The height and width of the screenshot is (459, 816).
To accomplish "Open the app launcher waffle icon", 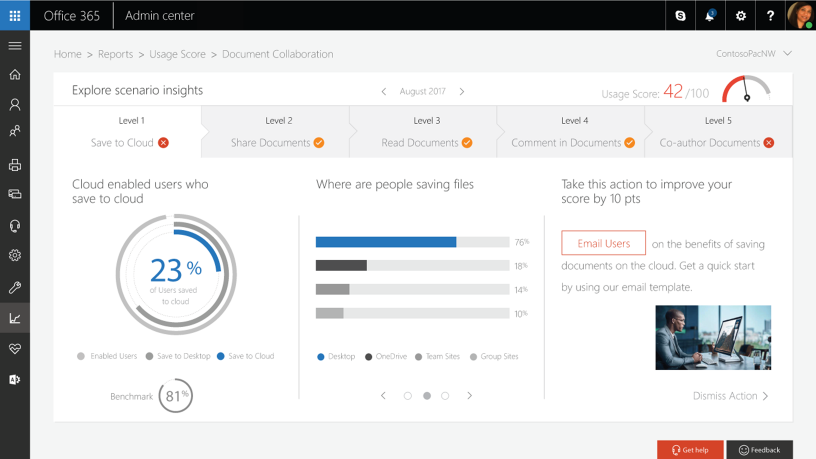I will [x=15, y=15].
